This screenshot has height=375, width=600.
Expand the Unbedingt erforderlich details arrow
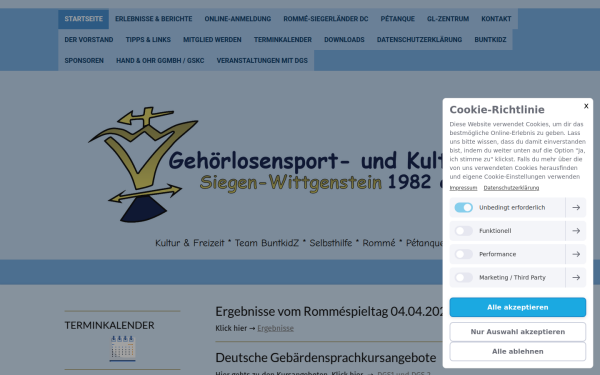(576, 207)
